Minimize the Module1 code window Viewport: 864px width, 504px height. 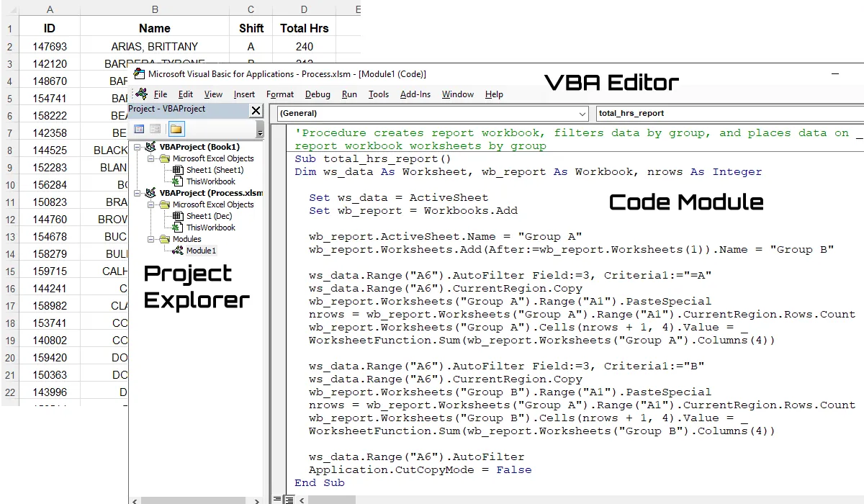[835, 73]
